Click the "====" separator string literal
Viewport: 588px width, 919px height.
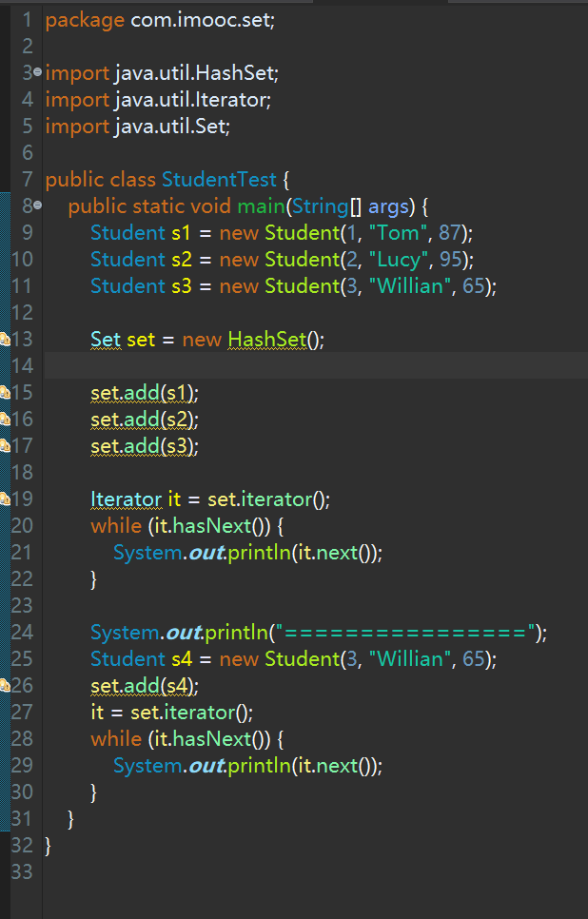[404, 633]
